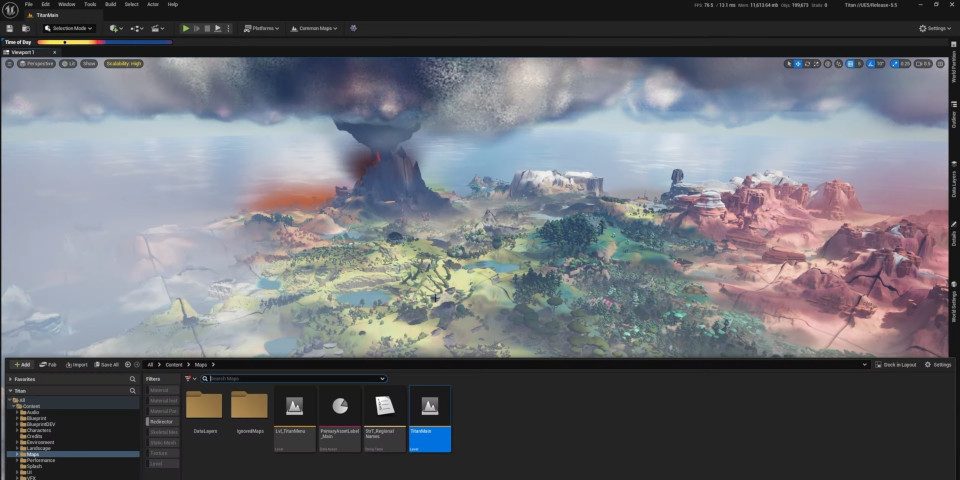Open the File menu
This screenshot has height=480, width=960.
coord(29,4)
